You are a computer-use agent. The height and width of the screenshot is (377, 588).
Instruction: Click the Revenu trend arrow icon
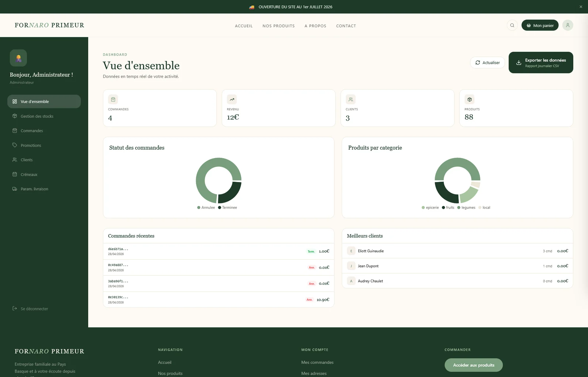click(x=232, y=99)
